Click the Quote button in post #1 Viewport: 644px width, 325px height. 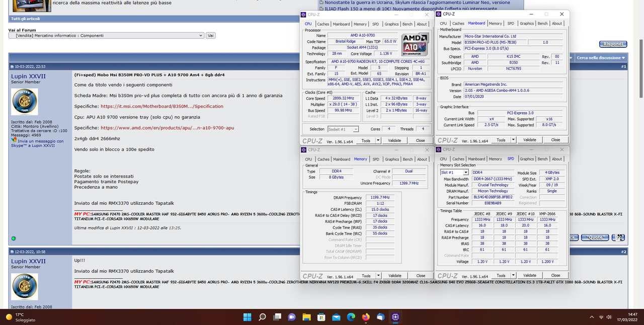tap(595, 237)
